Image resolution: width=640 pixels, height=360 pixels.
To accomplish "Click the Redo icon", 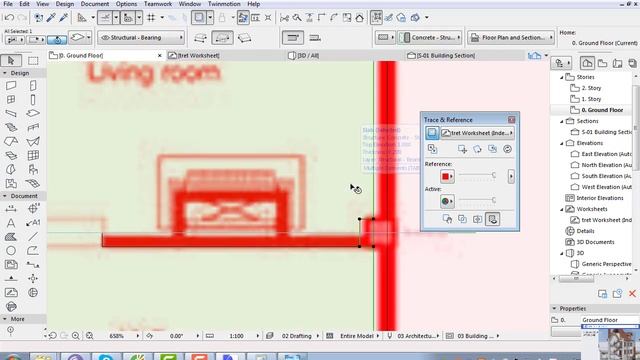I will (x=22, y=18).
